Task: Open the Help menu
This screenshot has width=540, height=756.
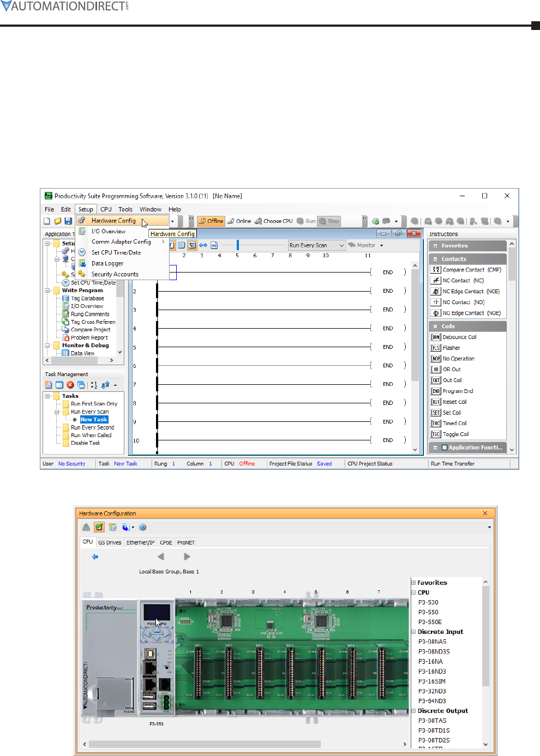Action: [x=175, y=209]
